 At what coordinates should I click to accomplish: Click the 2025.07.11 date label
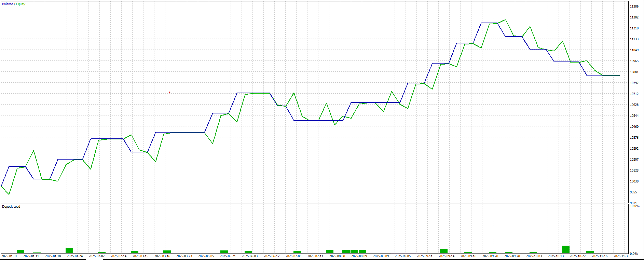pyautogui.click(x=315, y=256)
